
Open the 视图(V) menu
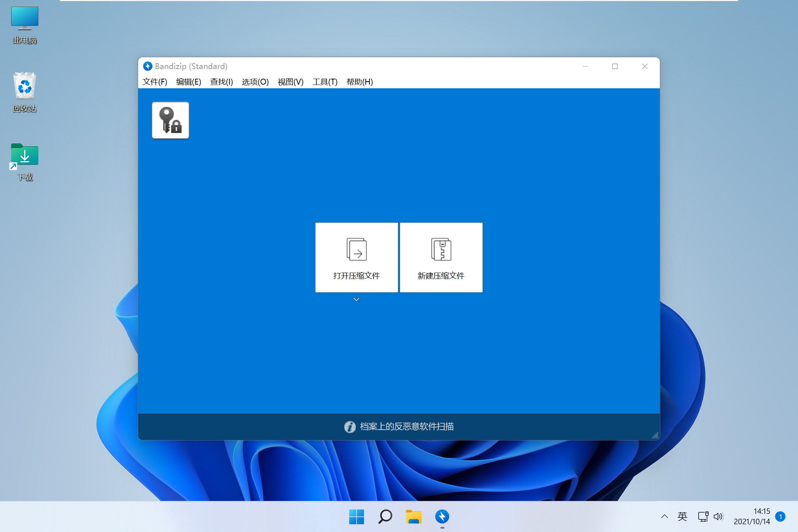tap(290, 82)
